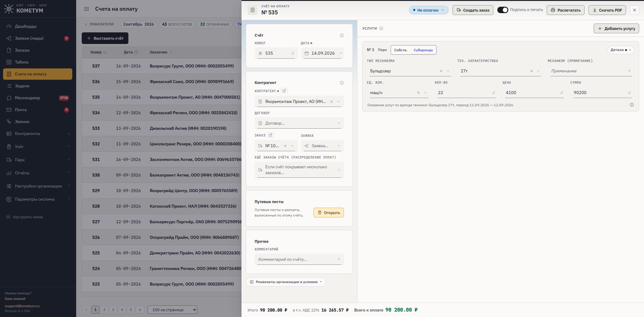Click info icon in the Контрагент card
644x317 pixels.
pyautogui.click(x=342, y=83)
